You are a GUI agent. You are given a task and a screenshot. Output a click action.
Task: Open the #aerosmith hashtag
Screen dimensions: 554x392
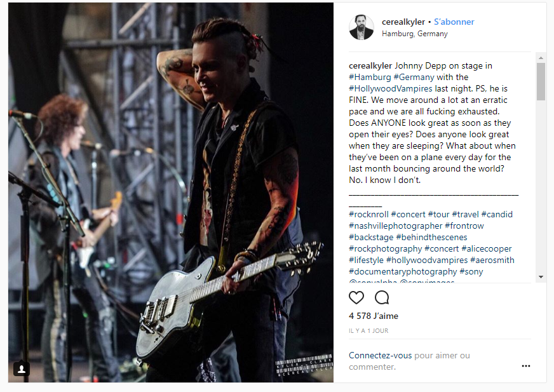492,260
